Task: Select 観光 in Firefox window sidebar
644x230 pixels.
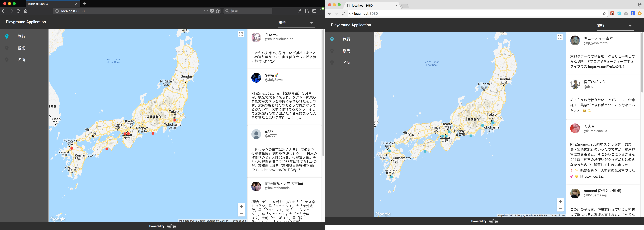Action: point(24,48)
